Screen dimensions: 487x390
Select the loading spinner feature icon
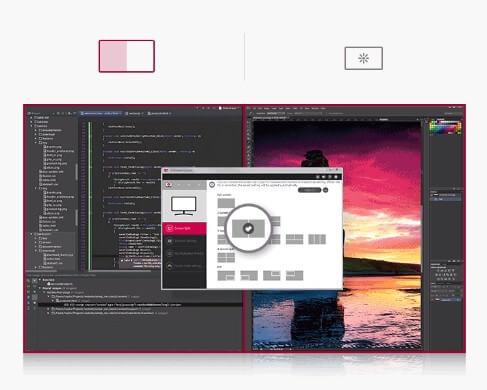pos(363,58)
